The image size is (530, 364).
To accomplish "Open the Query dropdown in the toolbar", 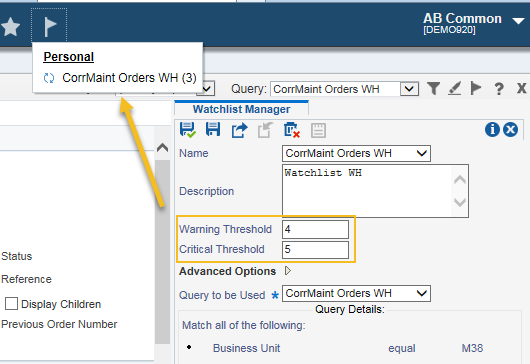I will [x=409, y=89].
